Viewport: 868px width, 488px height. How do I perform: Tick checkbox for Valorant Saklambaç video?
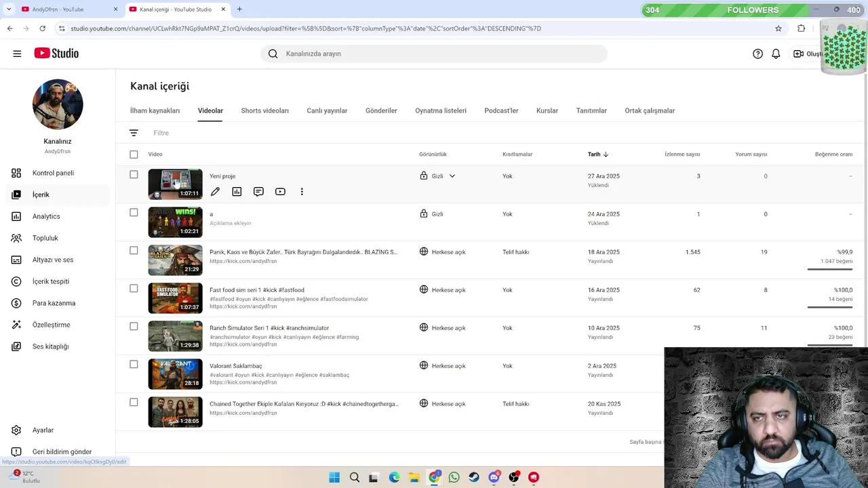(134, 365)
